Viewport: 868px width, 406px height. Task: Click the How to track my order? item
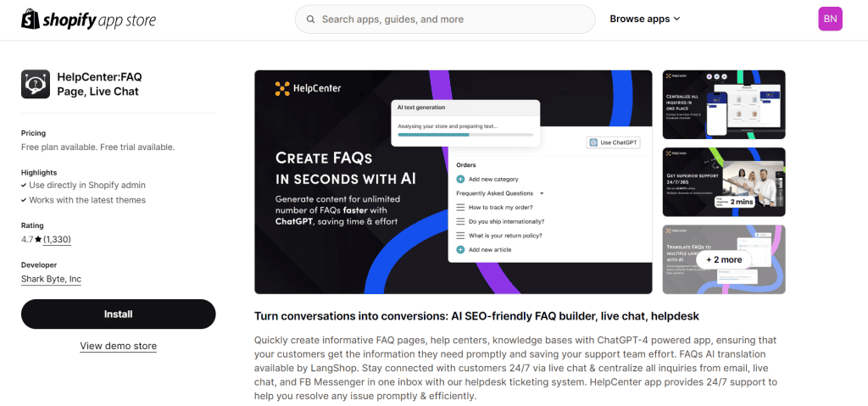tap(500, 207)
